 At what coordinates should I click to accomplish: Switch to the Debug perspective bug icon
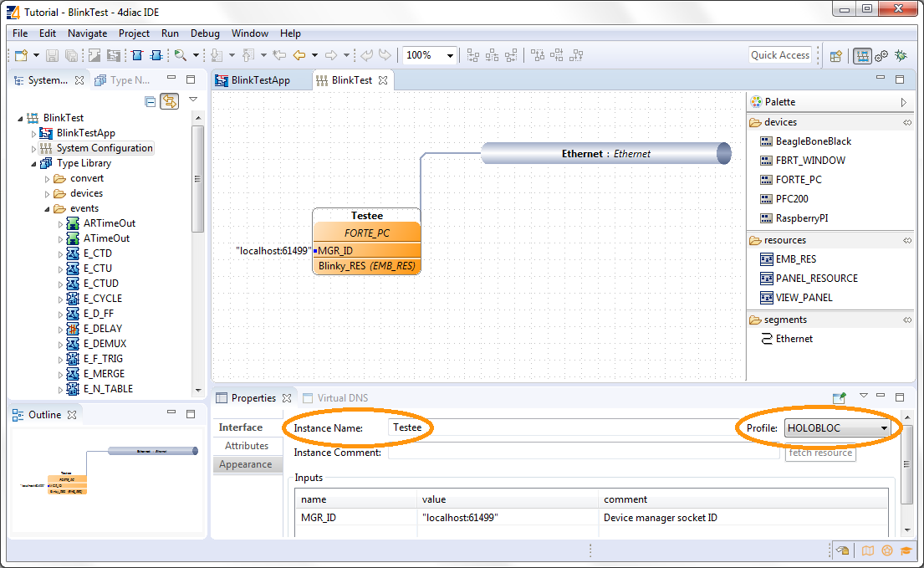click(901, 56)
